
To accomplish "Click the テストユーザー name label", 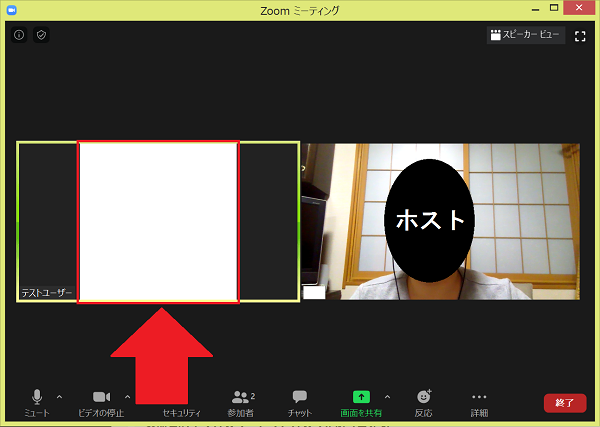I will pos(47,293).
